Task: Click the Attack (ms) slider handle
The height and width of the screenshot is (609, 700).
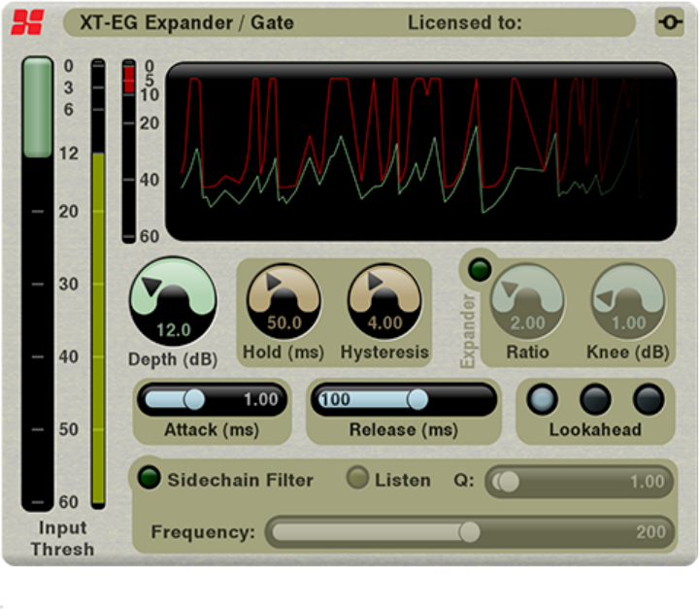Action: [194, 399]
